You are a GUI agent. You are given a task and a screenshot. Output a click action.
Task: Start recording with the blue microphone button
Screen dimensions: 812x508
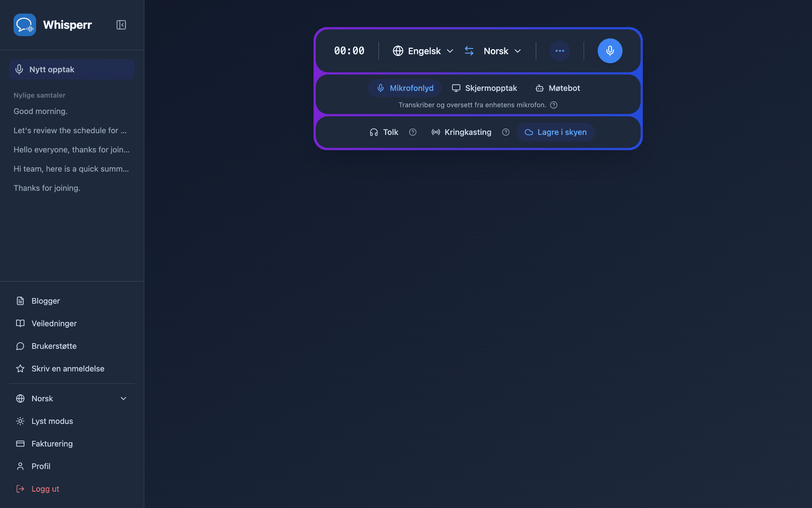tap(610, 51)
